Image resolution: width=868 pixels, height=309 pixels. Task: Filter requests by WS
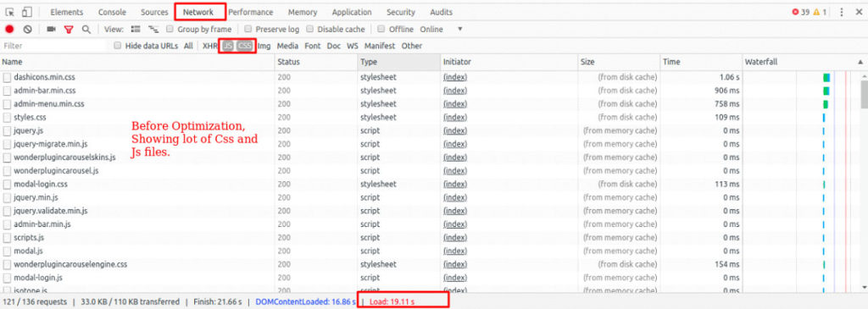(353, 46)
